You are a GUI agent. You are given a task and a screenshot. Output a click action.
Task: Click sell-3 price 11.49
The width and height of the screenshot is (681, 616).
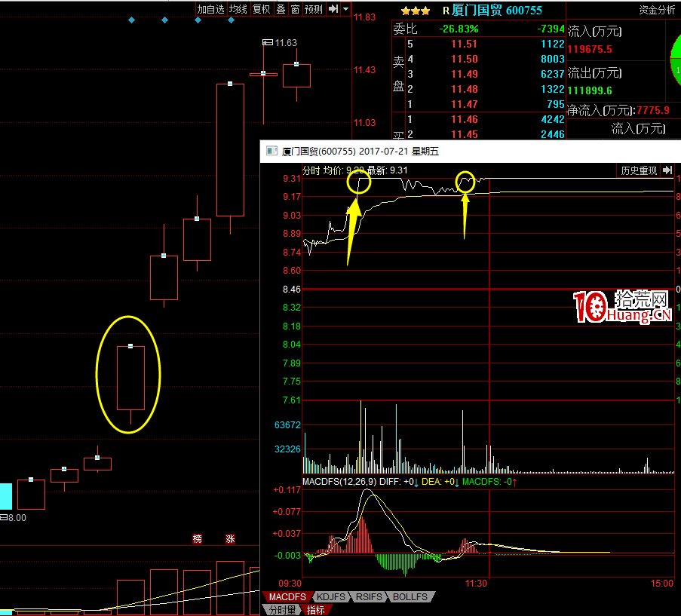point(464,74)
